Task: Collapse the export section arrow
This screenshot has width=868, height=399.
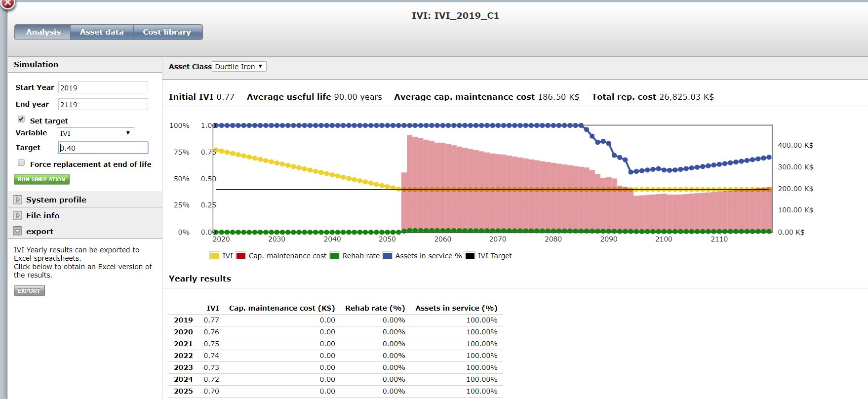Action: tap(18, 232)
